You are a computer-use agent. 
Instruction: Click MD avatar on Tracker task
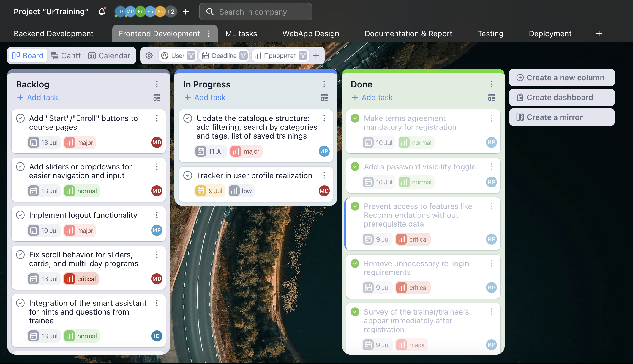324,191
